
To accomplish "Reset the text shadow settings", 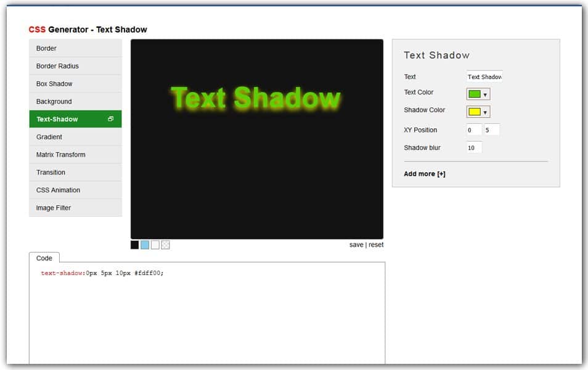I will pyautogui.click(x=377, y=244).
